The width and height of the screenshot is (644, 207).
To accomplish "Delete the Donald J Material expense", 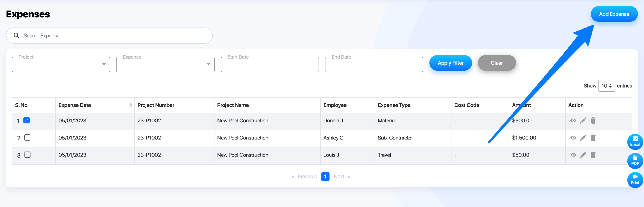I will [x=593, y=121].
